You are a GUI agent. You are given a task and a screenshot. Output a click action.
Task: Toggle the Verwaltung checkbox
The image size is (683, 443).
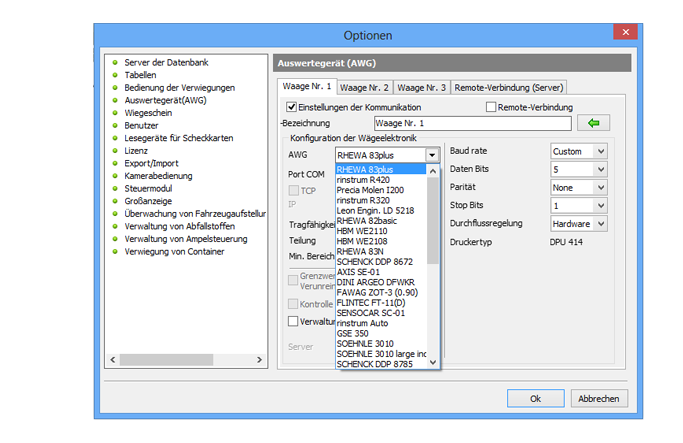(293, 321)
